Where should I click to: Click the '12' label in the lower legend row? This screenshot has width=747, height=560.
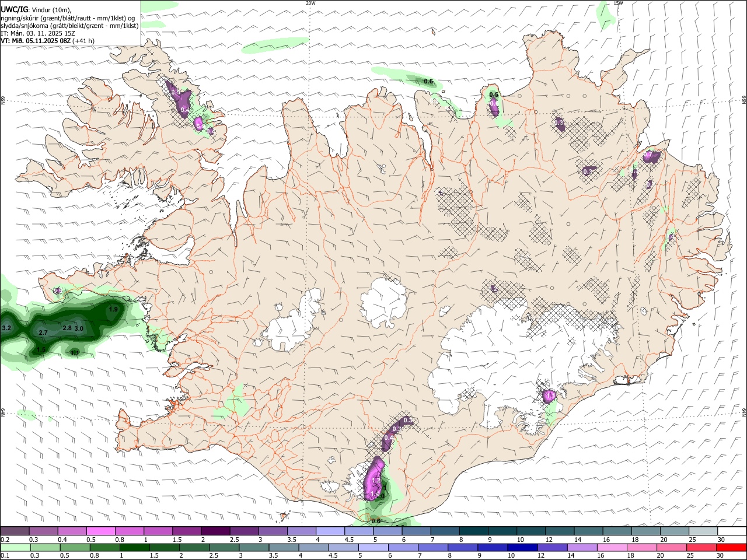click(x=541, y=556)
